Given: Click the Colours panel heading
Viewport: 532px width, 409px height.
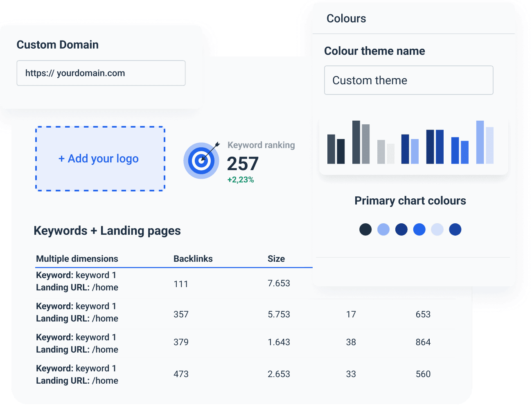Looking at the screenshot, I should [x=346, y=18].
